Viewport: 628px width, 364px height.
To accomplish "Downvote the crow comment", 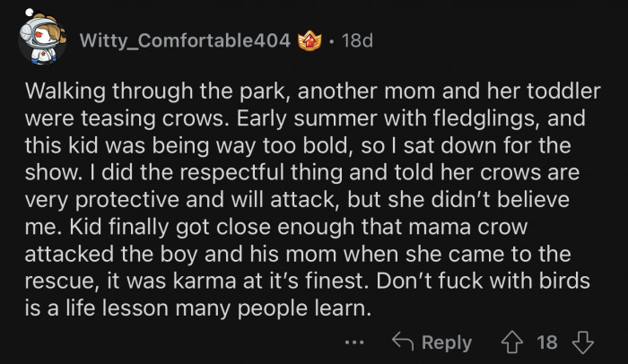I will click(582, 342).
